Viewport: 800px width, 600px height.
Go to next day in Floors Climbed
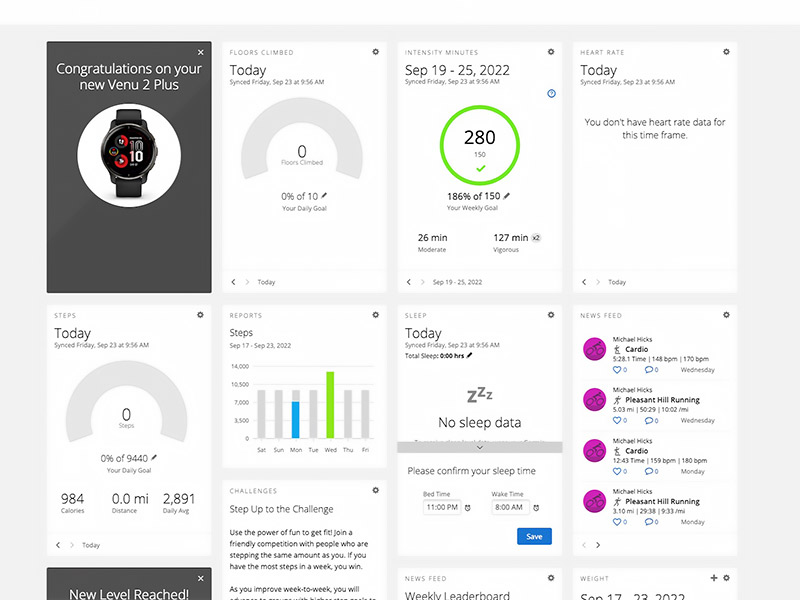247,282
